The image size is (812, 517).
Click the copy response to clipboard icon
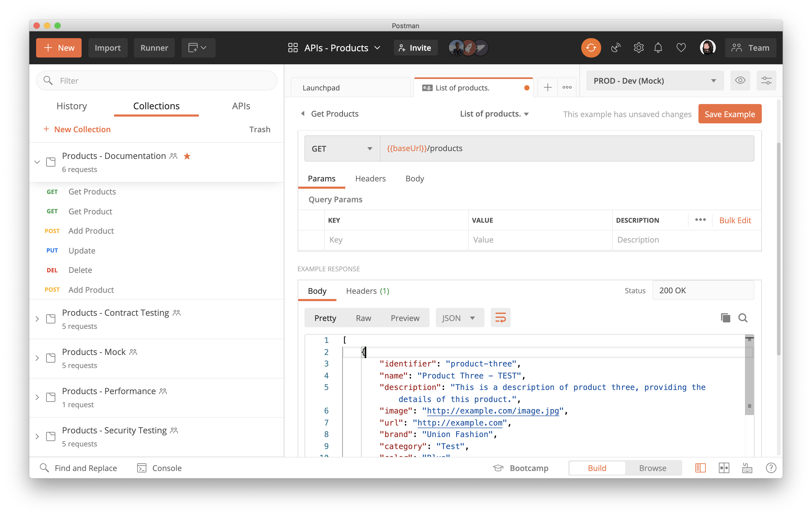click(725, 318)
